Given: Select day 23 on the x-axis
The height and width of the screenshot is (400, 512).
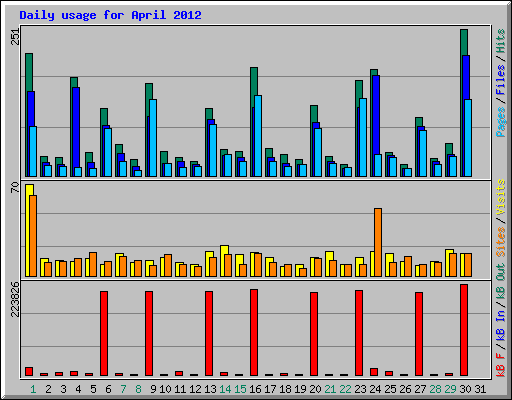Looking at the screenshot, I should (x=360, y=389).
